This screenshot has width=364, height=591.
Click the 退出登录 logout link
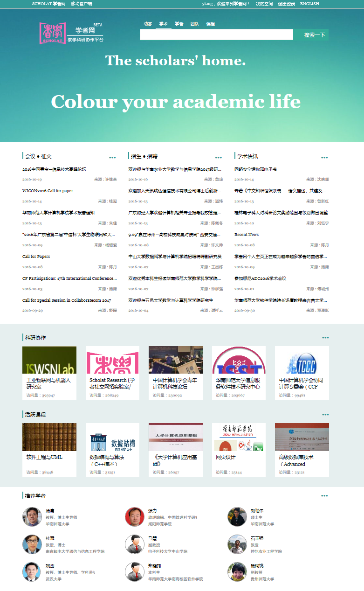(286, 4)
